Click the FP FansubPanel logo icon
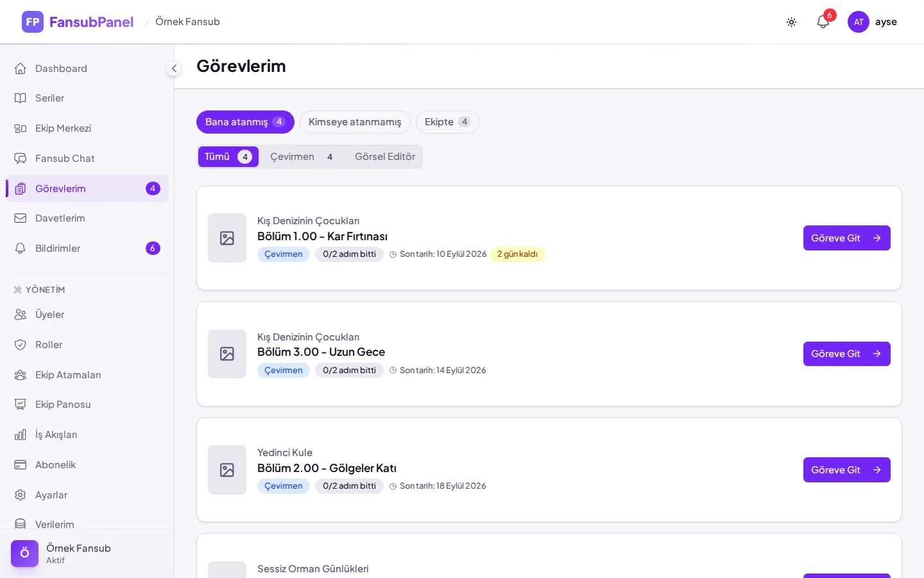Screen dimensions: 924x578 (x=33, y=22)
